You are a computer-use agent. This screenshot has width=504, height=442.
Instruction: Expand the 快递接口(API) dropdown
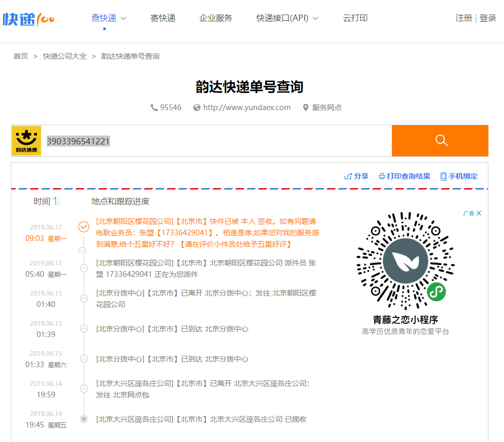[x=287, y=18]
